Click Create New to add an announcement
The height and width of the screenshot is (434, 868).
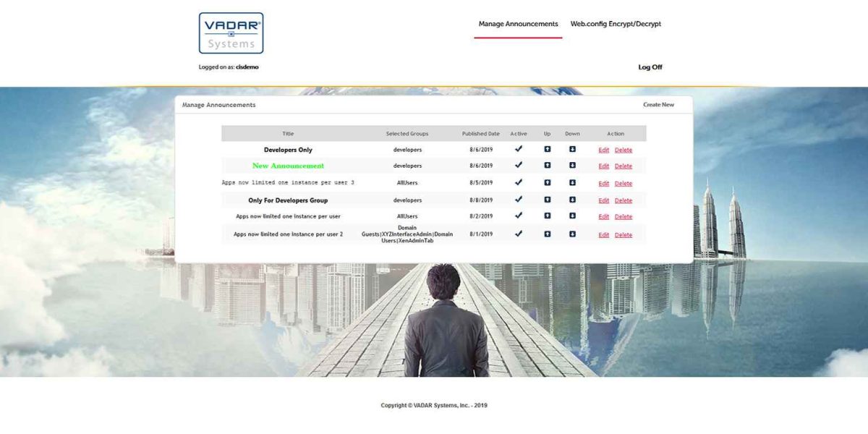click(659, 104)
